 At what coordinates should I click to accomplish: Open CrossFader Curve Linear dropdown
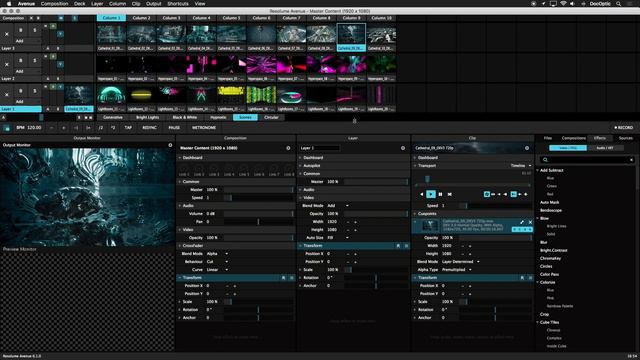point(217,270)
